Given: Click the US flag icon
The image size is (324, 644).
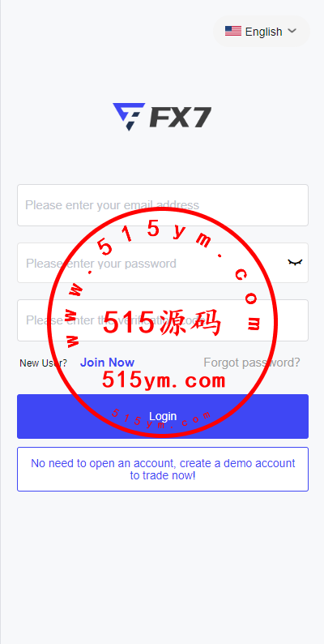Looking at the screenshot, I should click(x=233, y=31).
